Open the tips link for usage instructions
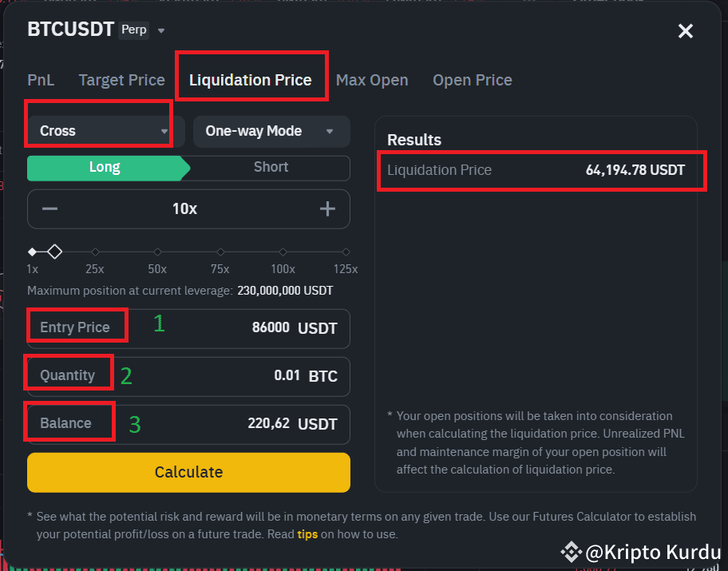The width and height of the screenshot is (728, 571). (308, 534)
